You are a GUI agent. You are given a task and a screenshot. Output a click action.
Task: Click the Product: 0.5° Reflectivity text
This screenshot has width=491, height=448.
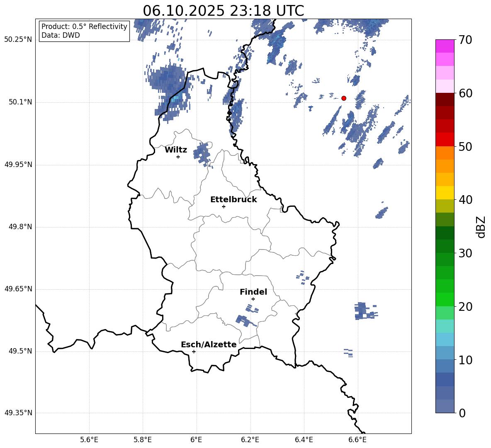tap(84, 27)
